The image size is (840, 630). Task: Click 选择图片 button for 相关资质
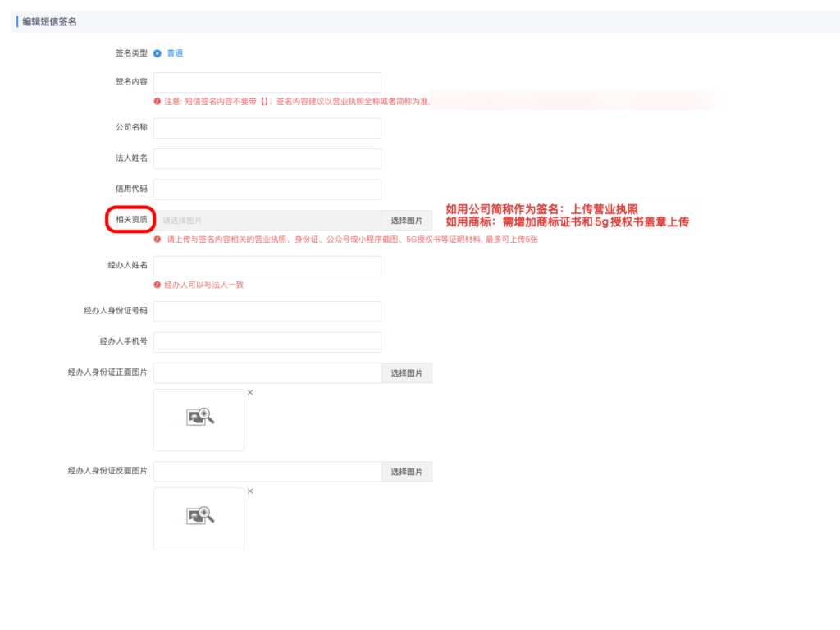(x=406, y=221)
